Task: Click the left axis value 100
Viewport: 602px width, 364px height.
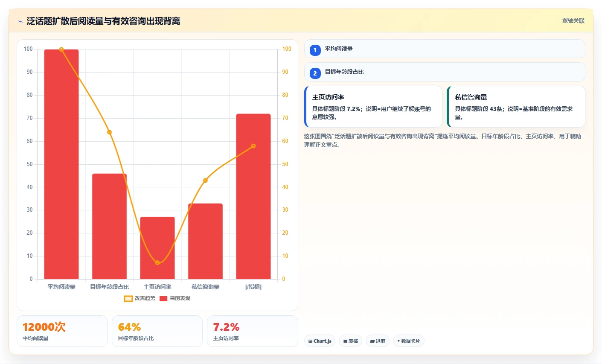Action: [x=28, y=49]
